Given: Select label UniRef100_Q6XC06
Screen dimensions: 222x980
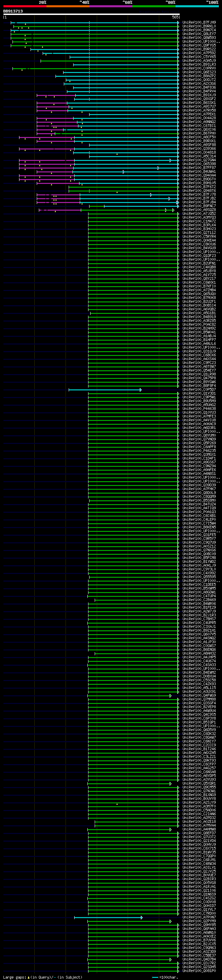Looking at the screenshot, I should pyautogui.click(x=199, y=129).
